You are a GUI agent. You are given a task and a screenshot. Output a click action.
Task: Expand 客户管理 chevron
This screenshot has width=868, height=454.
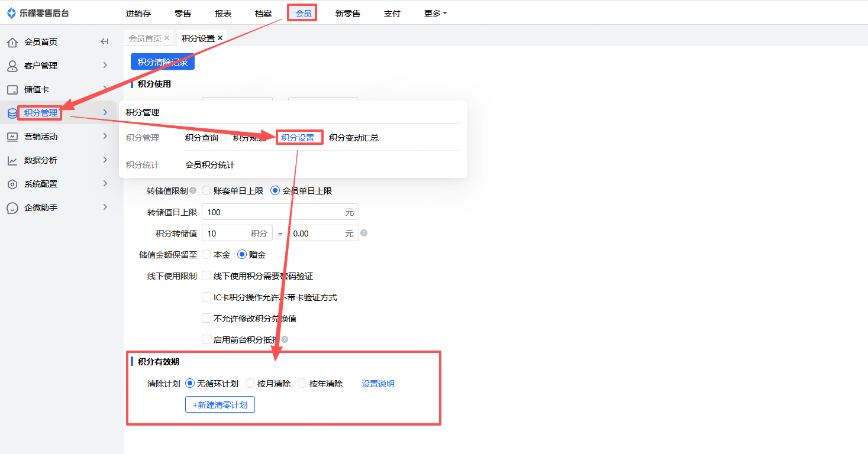coord(105,65)
